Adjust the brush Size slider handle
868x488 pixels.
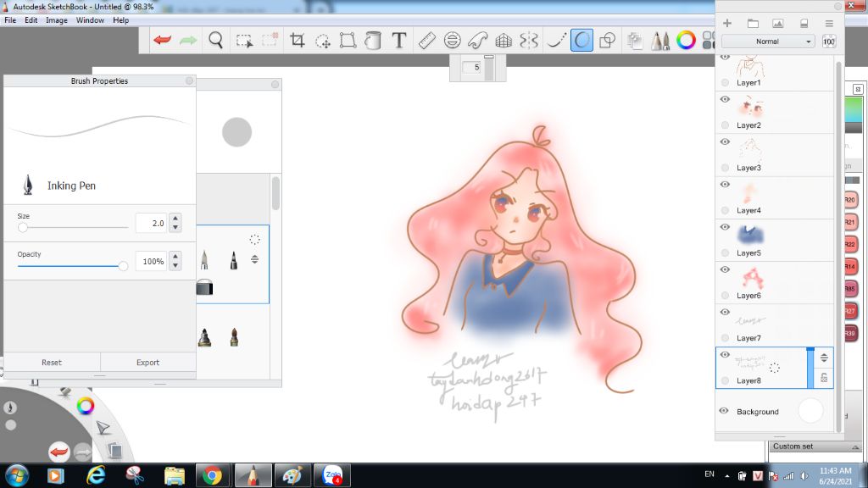coord(23,227)
